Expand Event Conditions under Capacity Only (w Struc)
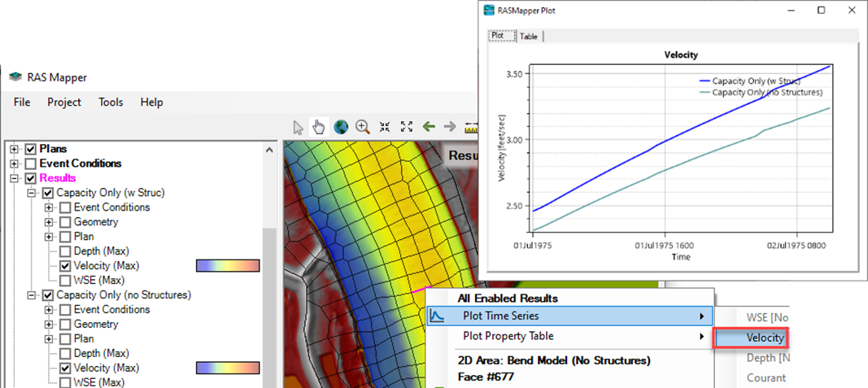Image resolution: width=868 pixels, height=388 pixels. point(50,207)
